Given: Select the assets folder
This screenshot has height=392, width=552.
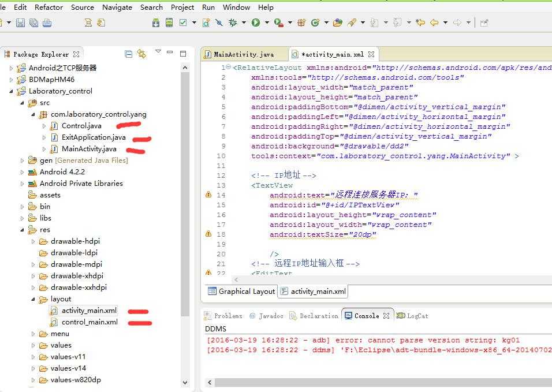Looking at the screenshot, I should pyautogui.click(x=50, y=195).
